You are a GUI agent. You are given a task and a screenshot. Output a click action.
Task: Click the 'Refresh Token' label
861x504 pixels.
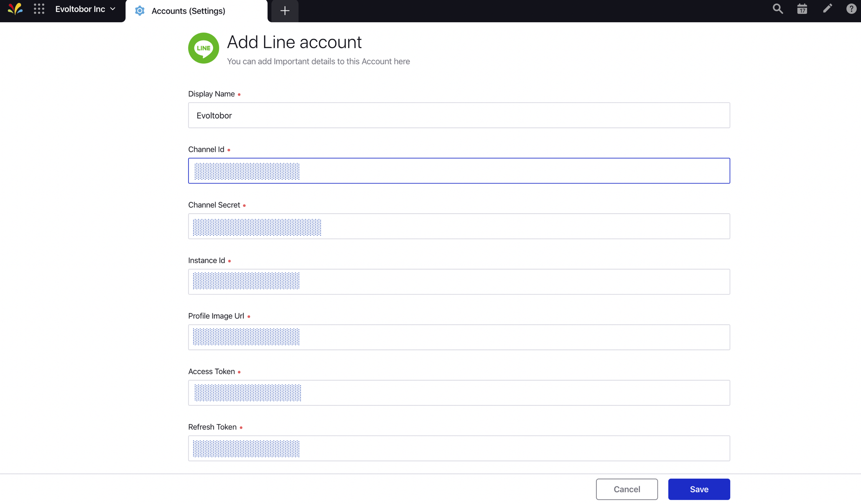point(212,427)
